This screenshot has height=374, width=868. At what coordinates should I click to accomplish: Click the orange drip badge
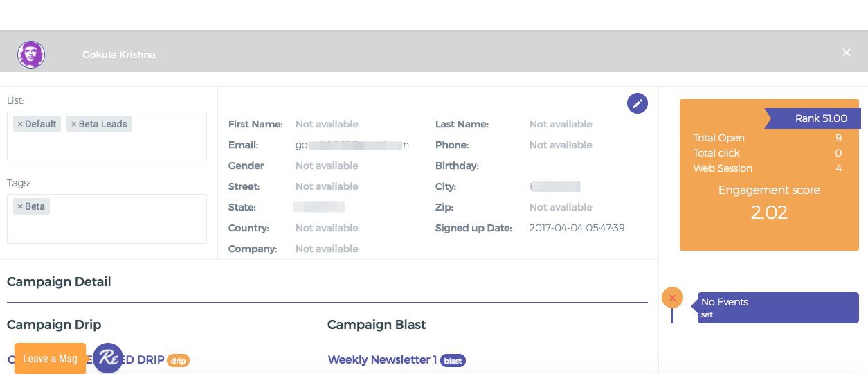point(178,361)
